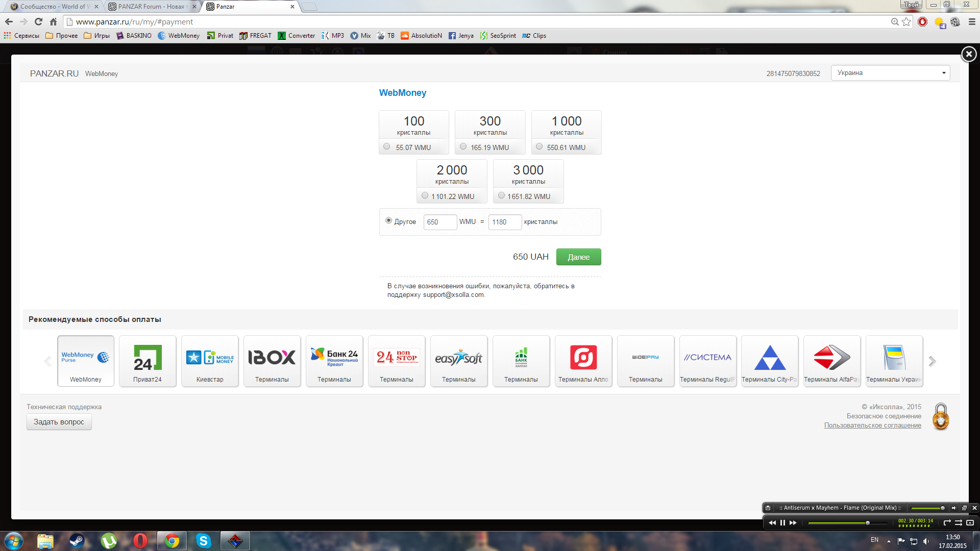980x551 pixels.
Task: Select IBOX terminals payment
Action: [272, 361]
